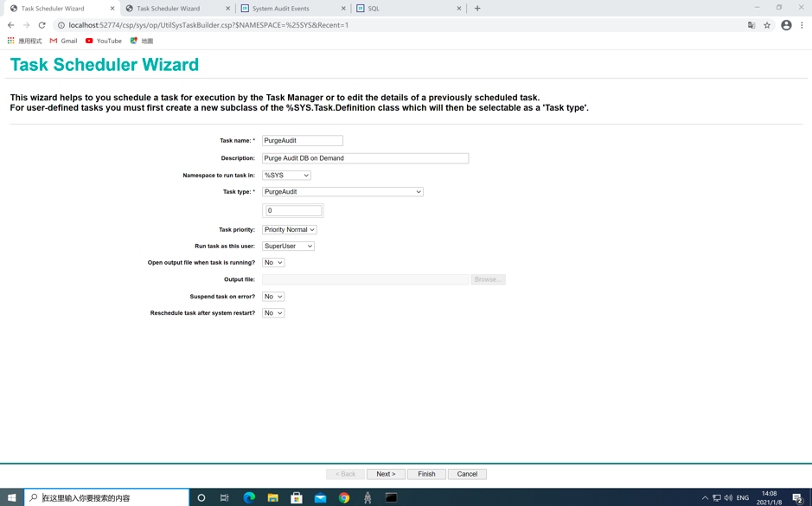812x506 pixels.
Task: Select the first Task Scheduler Wizard tab
Action: pos(52,9)
